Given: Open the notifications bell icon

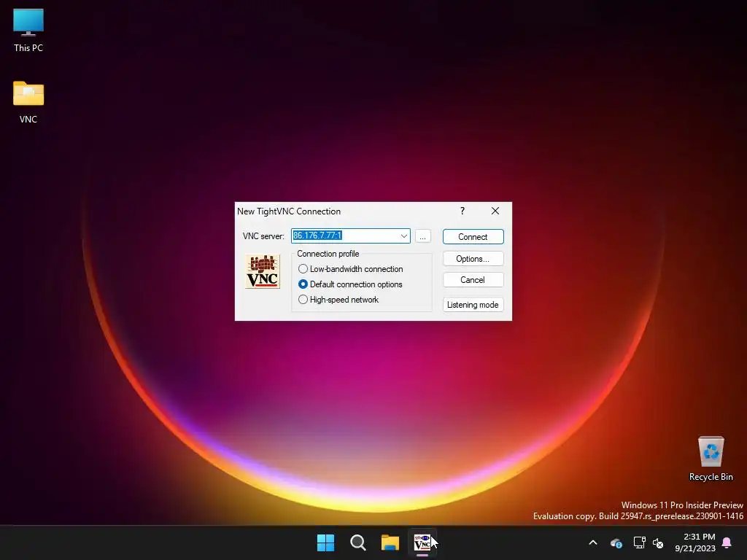Looking at the screenshot, I should click(727, 542).
